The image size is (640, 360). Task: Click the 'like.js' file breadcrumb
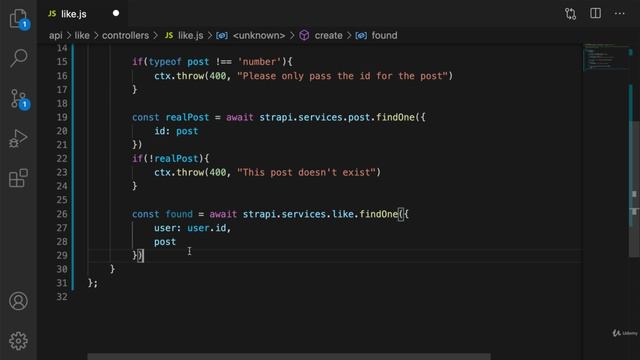pos(190,36)
